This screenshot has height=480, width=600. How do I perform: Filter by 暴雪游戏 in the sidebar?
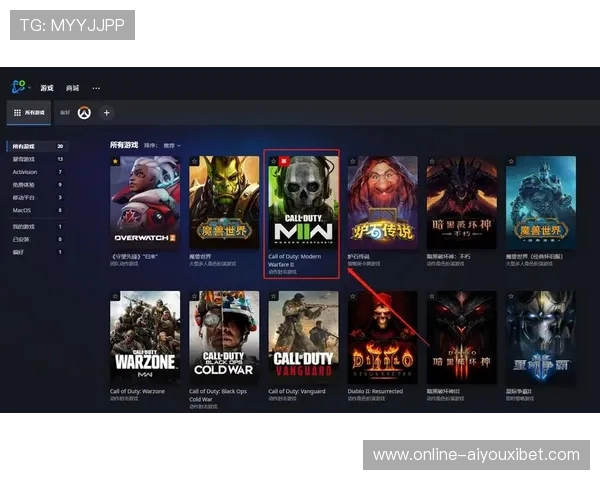[x=38, y=159]
